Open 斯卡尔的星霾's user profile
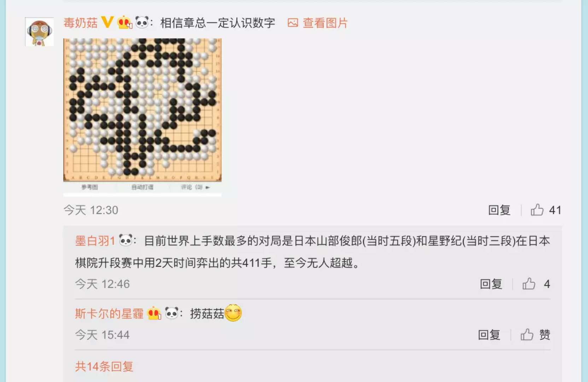 tap(109, 314)
